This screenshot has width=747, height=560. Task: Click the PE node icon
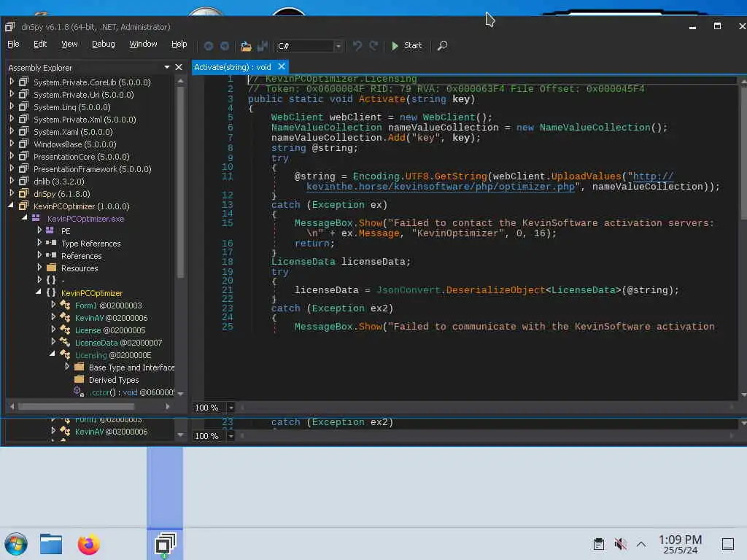pyautogui.click(x=50, y=230)
